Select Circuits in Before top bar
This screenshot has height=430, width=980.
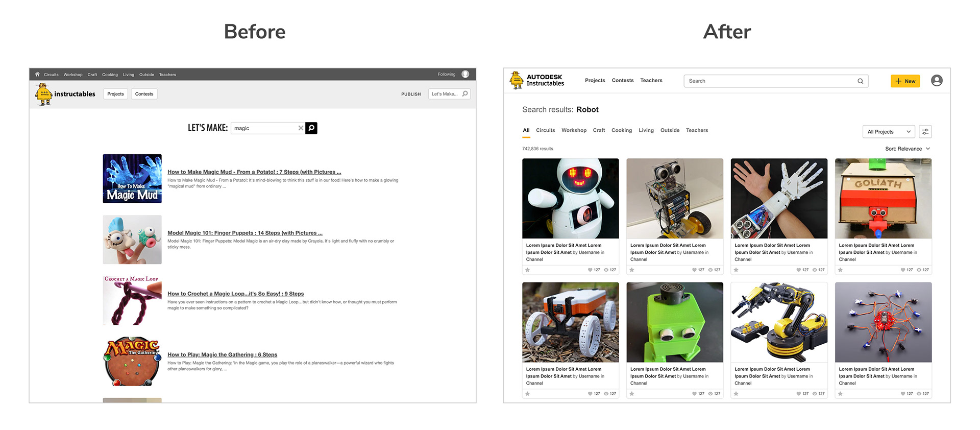[x=51, y=75]
